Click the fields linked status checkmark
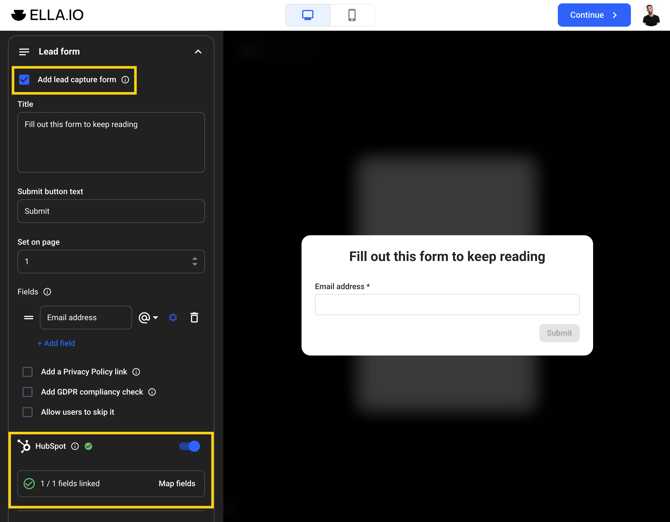 point(29,484)
